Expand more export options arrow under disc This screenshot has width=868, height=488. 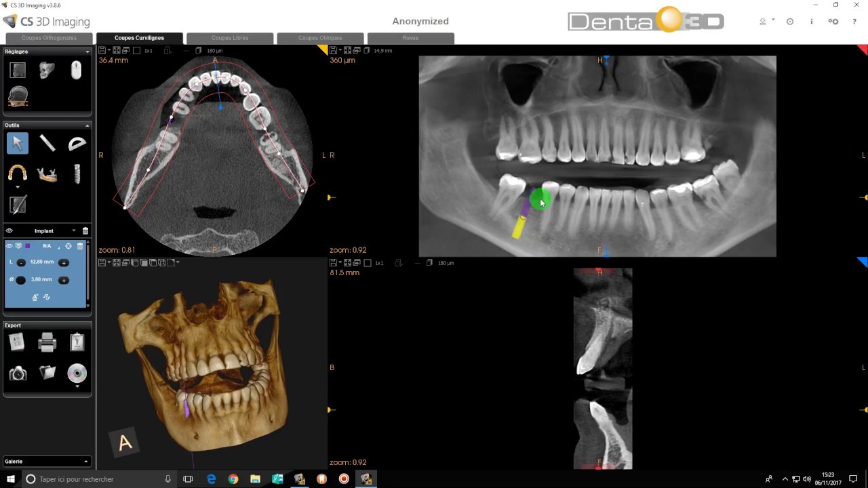tap(77, 386)
